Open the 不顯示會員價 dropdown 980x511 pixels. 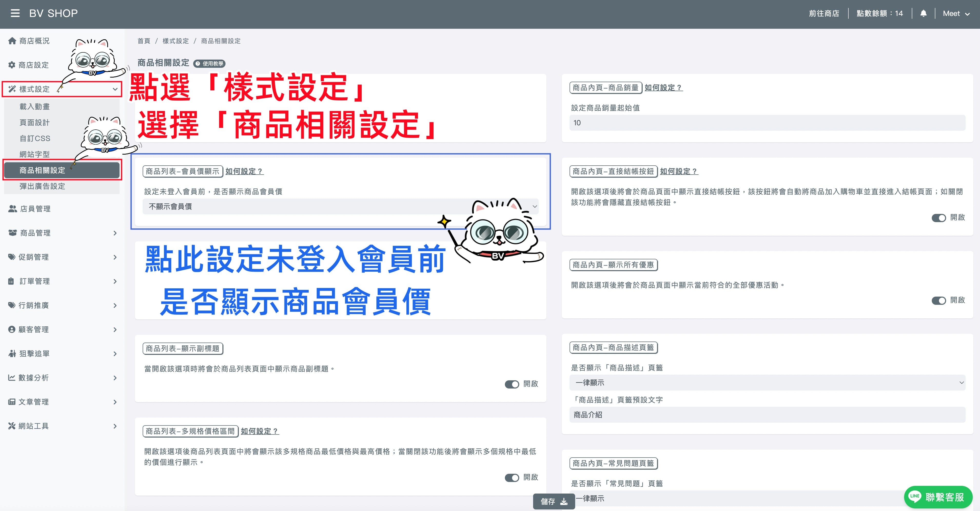click(x=340, y=206)
